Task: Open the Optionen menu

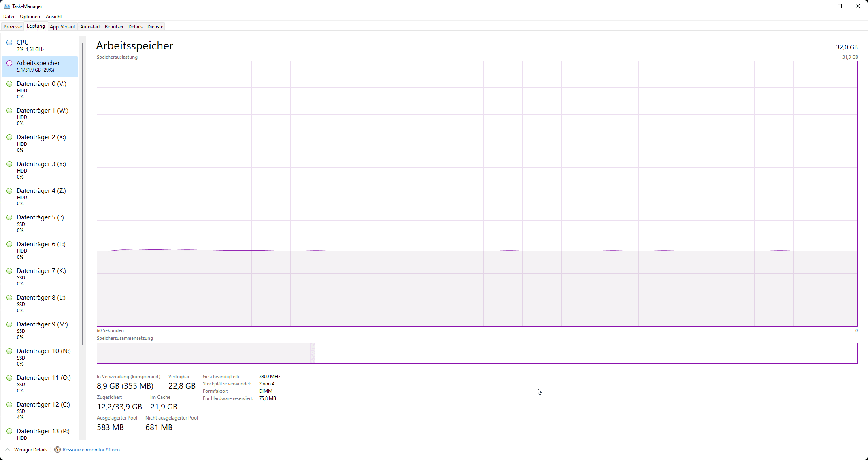Action: [30, 17]
